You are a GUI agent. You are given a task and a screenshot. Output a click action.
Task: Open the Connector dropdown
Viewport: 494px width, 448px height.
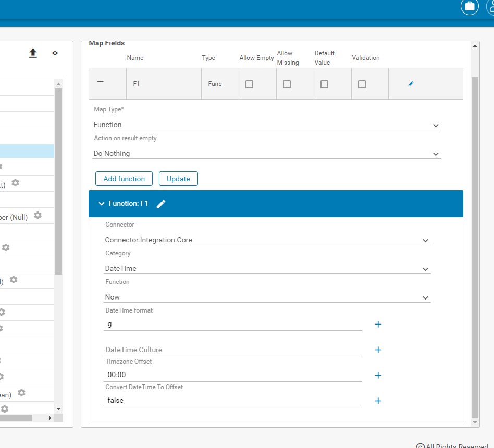click(267, 240)
